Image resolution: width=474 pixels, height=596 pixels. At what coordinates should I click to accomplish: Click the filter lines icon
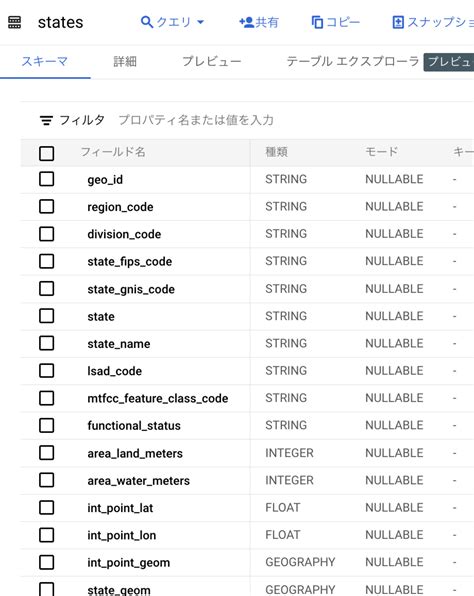[46, 120]
